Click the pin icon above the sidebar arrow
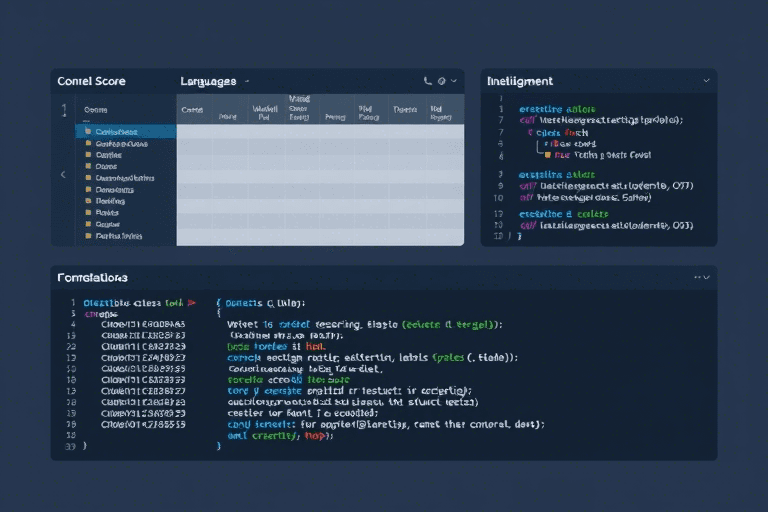This screenshot has width=768, height=512. coord(64,110)
